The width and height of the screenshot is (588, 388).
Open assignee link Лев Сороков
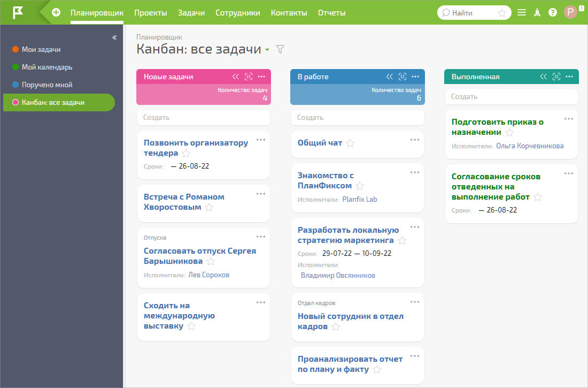click(208, 275)
